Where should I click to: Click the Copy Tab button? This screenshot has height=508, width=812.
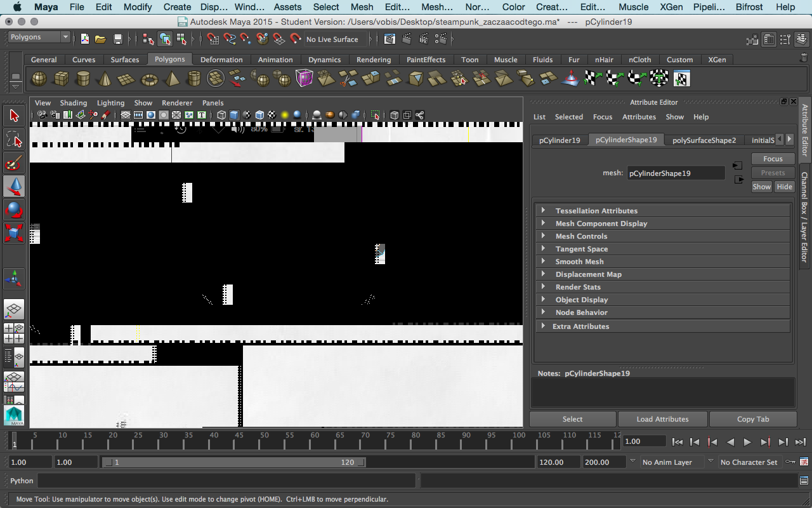point(753,419)
